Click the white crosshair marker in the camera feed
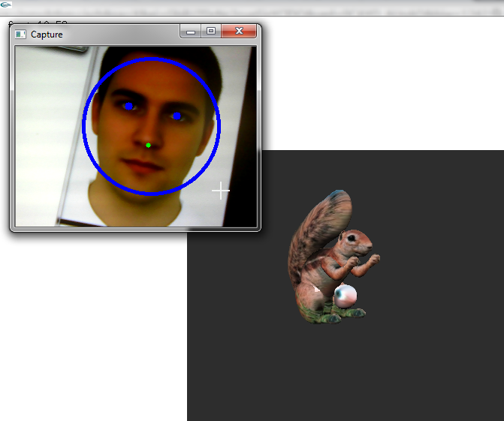The width and height of the screenshot is (504, 421). [x=221, y=191]
